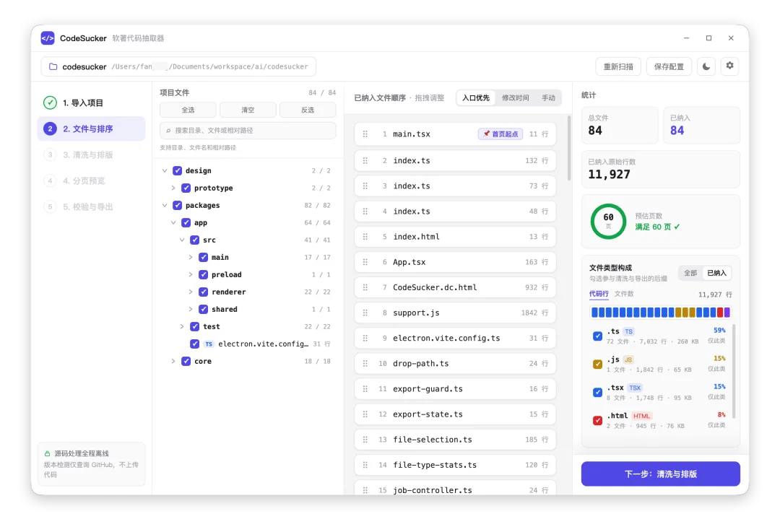Image resolution: width=780 pixels, height=532 pixels.
Task: Expand the shared folder
Action: (x=191, y=309)
